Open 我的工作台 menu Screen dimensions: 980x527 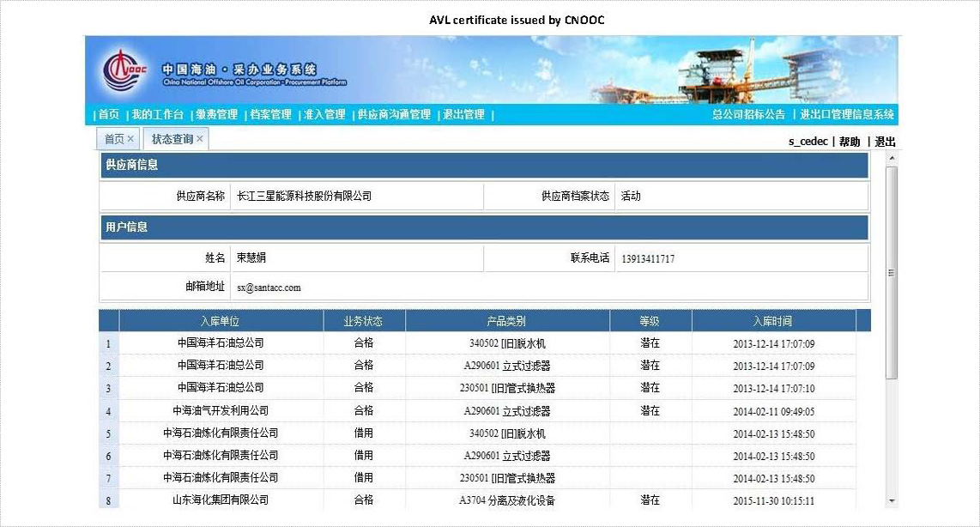tap(158, 114)
